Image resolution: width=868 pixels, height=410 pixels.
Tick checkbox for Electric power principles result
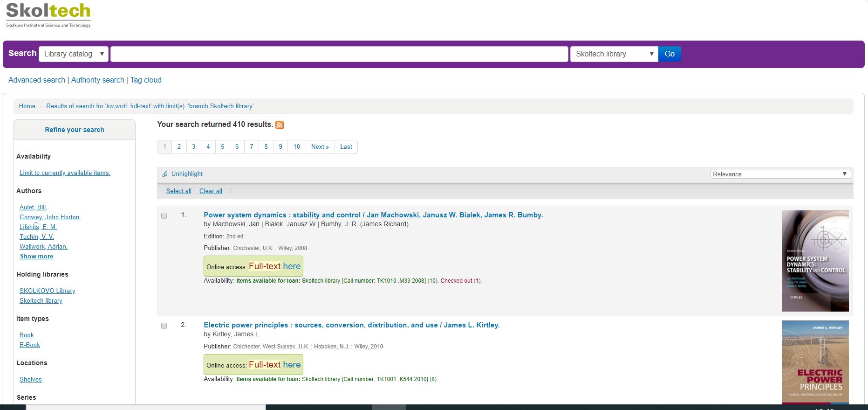pyautogui.click(x=164, y=326)
